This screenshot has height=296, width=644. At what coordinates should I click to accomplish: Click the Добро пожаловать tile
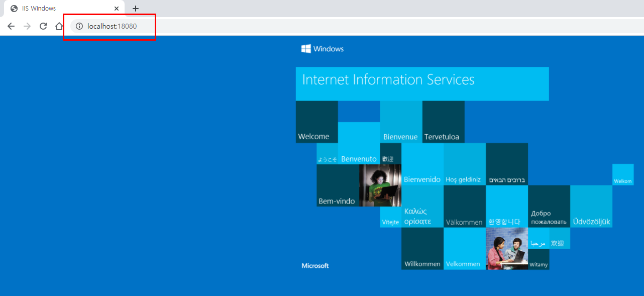point(549,207)
